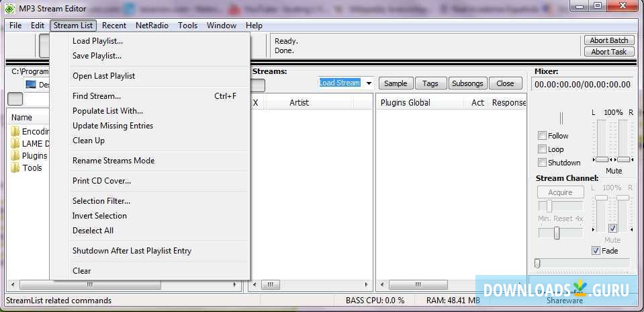Select Update Missing Entries
This screenshot has width=644, height=312.
pyautogui.click(x=150, y=126)
